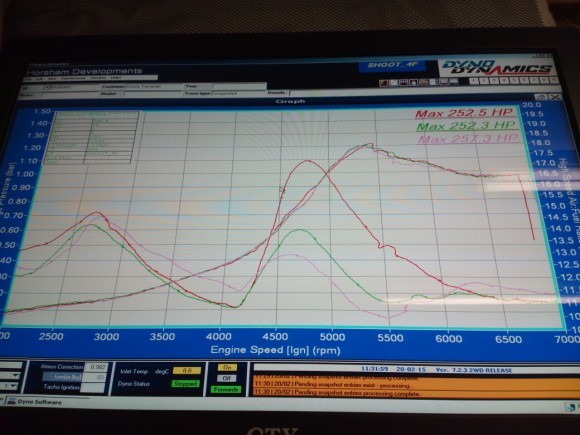Click the 1.00 boost pressure axis value
This screenshot has height=435, width=580.
point(25,174)
